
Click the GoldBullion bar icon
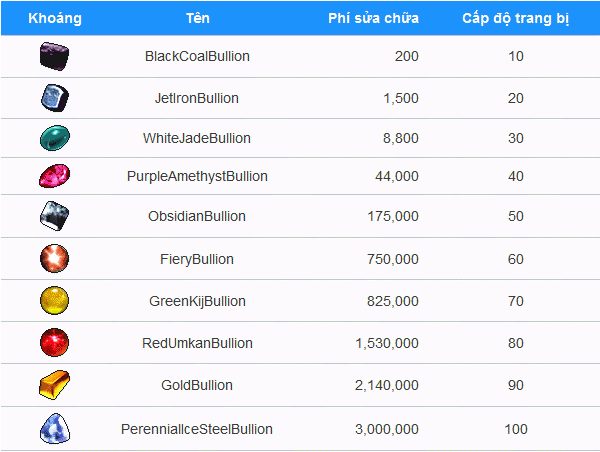(x=55, y=385)
